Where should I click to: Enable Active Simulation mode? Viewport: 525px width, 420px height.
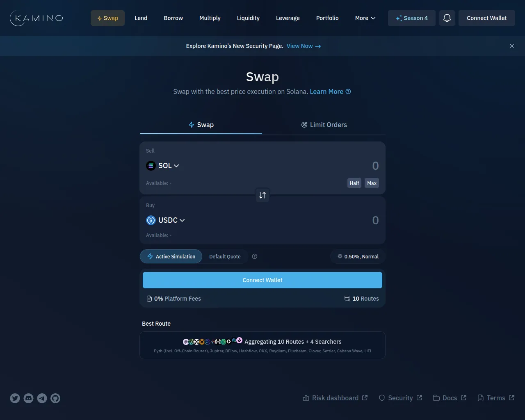click(171, 256)
